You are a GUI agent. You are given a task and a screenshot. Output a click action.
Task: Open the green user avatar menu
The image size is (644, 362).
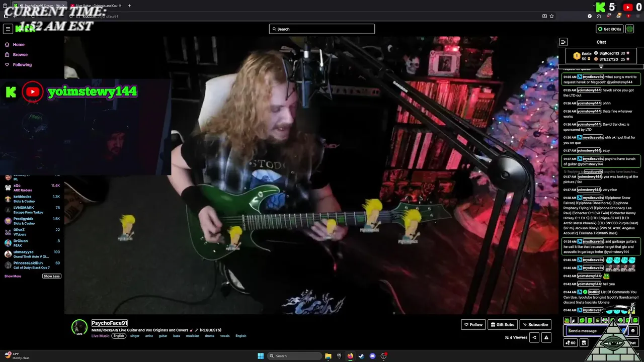pyautogui.click(x=629, y=29)
